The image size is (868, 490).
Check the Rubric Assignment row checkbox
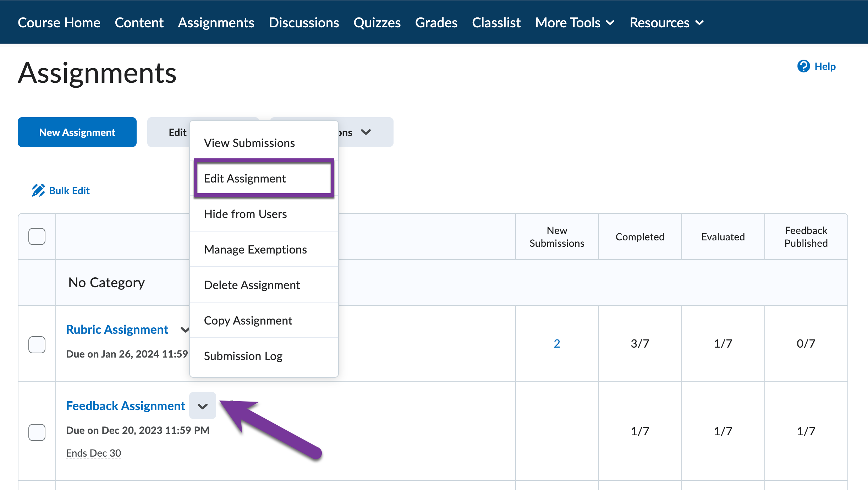(x=37, y=344)
